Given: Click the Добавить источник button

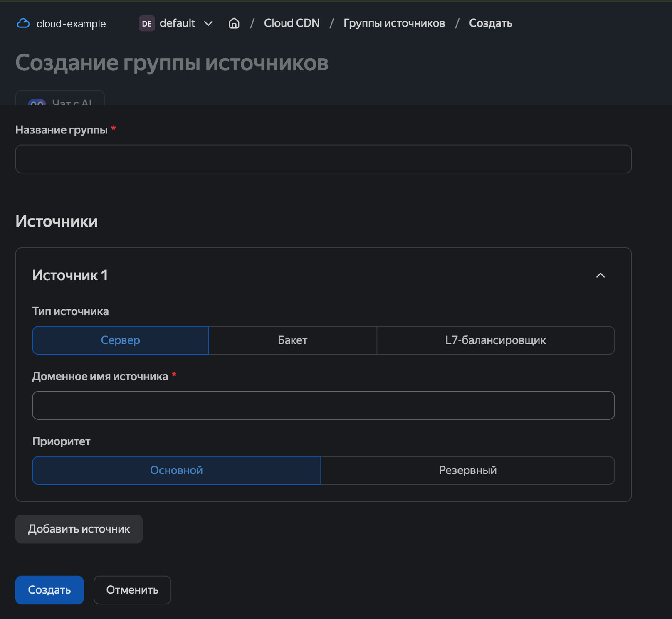Looking at the screenshot, I should coord(79,529).
